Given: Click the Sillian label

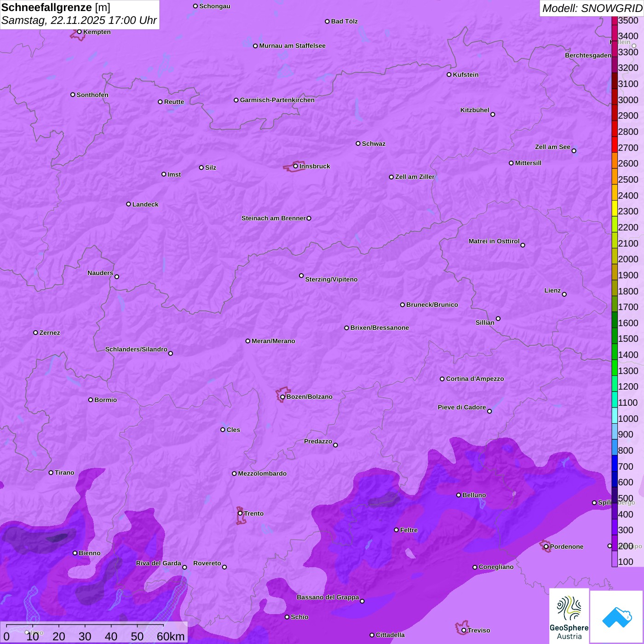Looking at the screenshot, I should tap(485, 322).
